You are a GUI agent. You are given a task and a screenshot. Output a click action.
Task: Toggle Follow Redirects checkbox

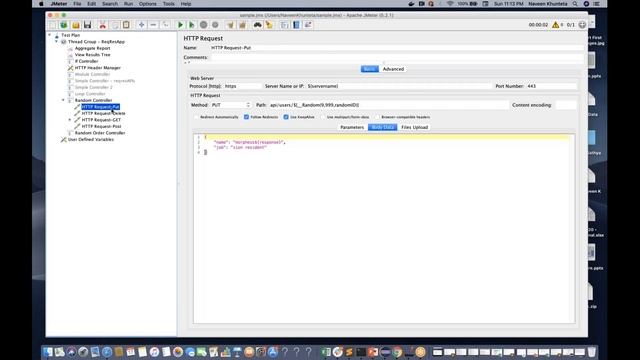click(247, 117)
